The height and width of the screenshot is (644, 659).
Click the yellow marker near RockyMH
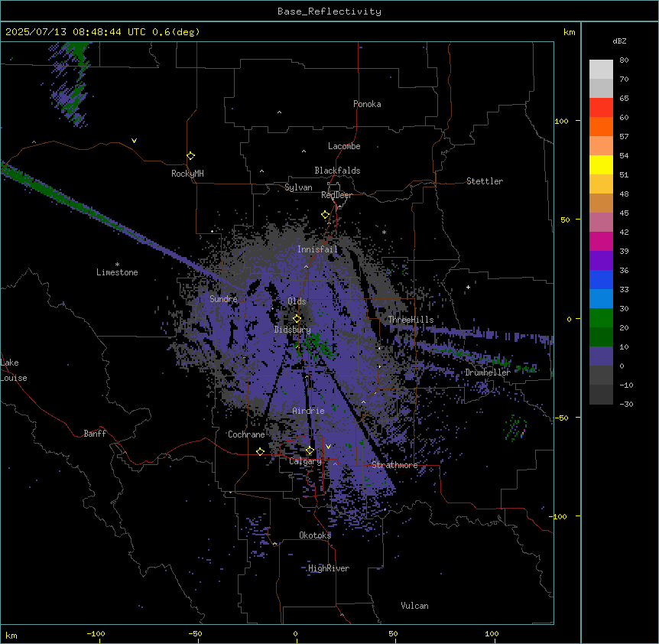[x=190, y=156]
